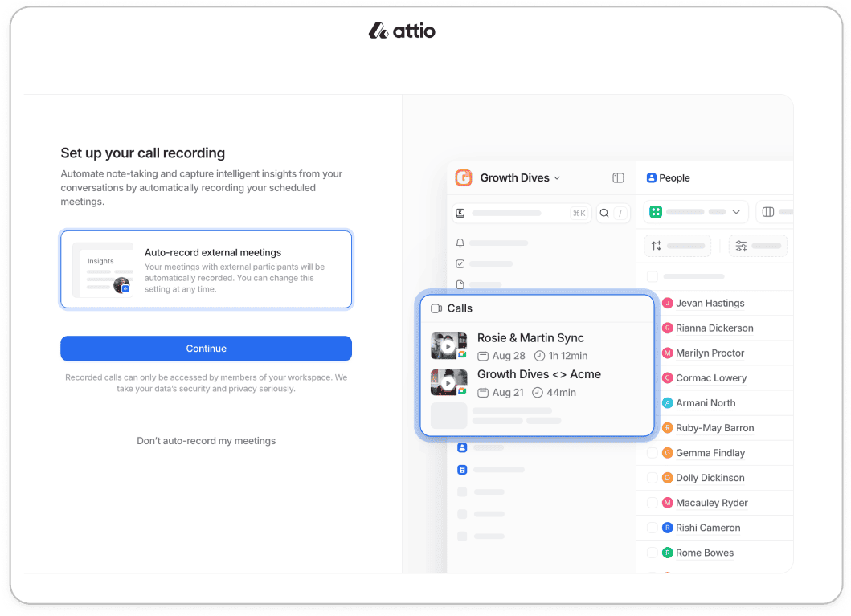Click the Calls video camera icon
Screen dimensions: 851x616
[x=436, y=308]
